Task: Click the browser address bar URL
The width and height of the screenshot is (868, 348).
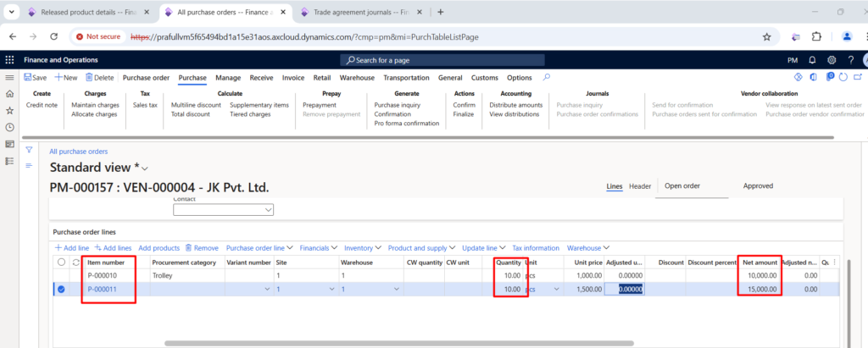Action: tap(304, 37)
